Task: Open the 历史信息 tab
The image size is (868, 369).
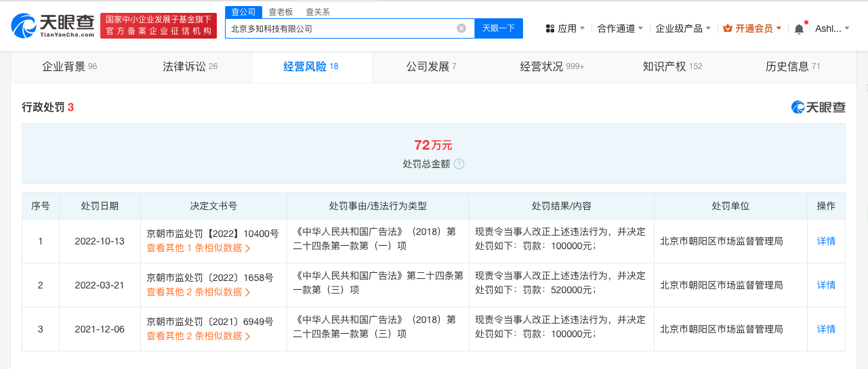Action: pyautogui.click(x=793, y=66)
